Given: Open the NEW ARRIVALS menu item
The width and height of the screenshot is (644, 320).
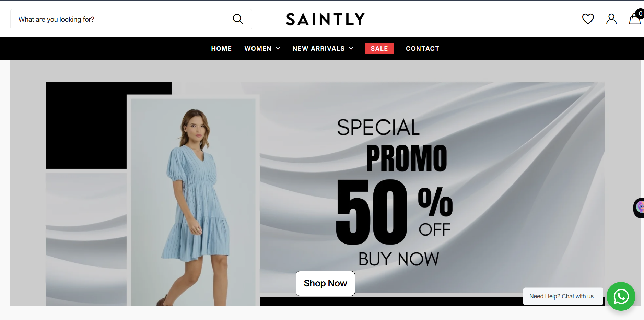Looking at the screenshot, I should (318, 49).
